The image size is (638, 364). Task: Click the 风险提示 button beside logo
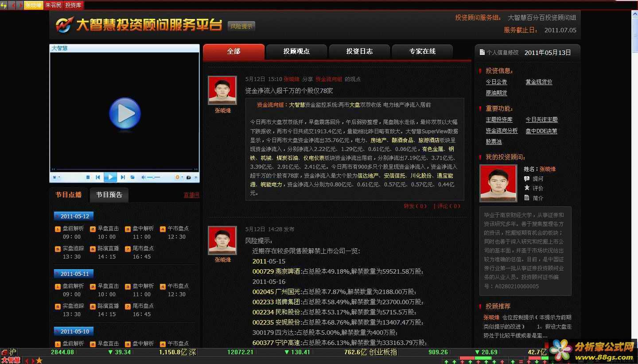point(241,26)
